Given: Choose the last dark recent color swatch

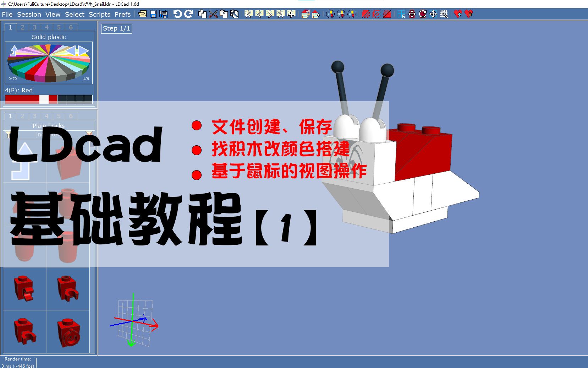Looking at the screenshot, I should click(x=88, y=99).
